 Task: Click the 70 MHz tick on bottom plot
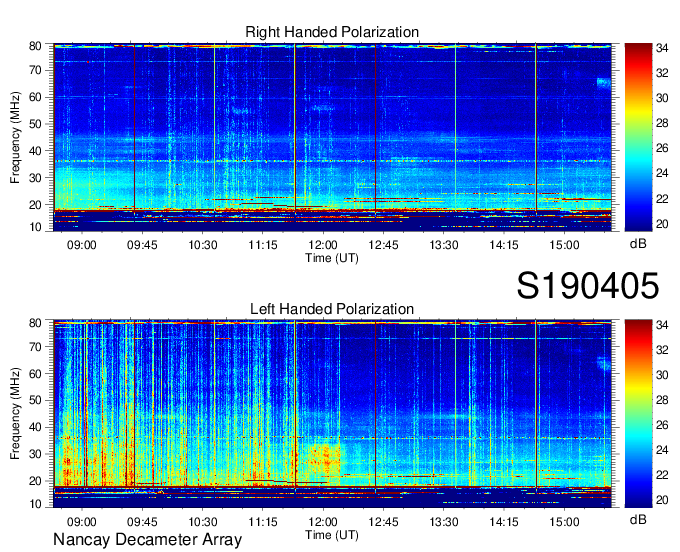pos(35,347)
